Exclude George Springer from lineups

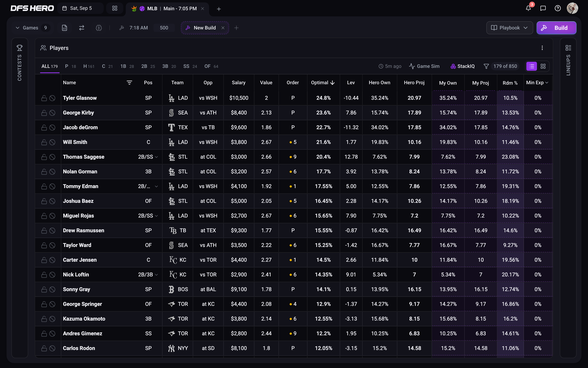52,304
